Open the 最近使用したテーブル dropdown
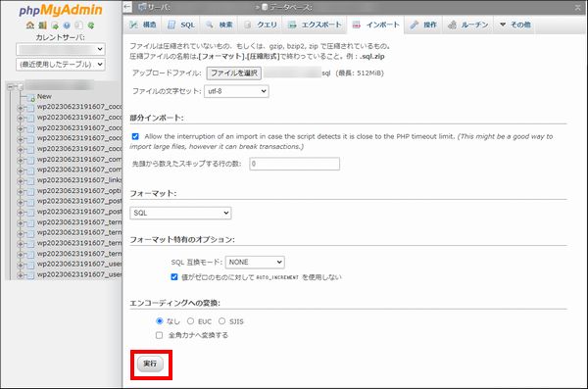Screen dimensions: 588x389 (61, 65)
